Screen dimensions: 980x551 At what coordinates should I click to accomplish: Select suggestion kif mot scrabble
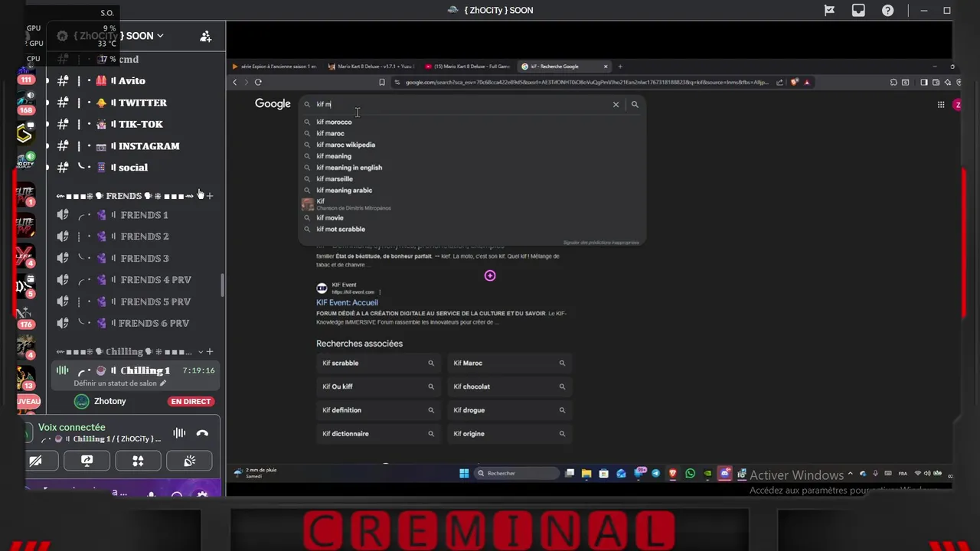472,229
